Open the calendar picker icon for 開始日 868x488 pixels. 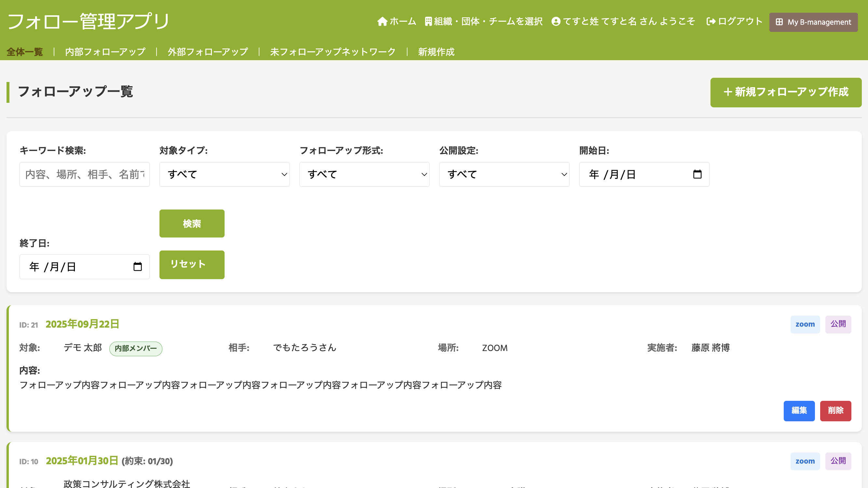[697, 174]
